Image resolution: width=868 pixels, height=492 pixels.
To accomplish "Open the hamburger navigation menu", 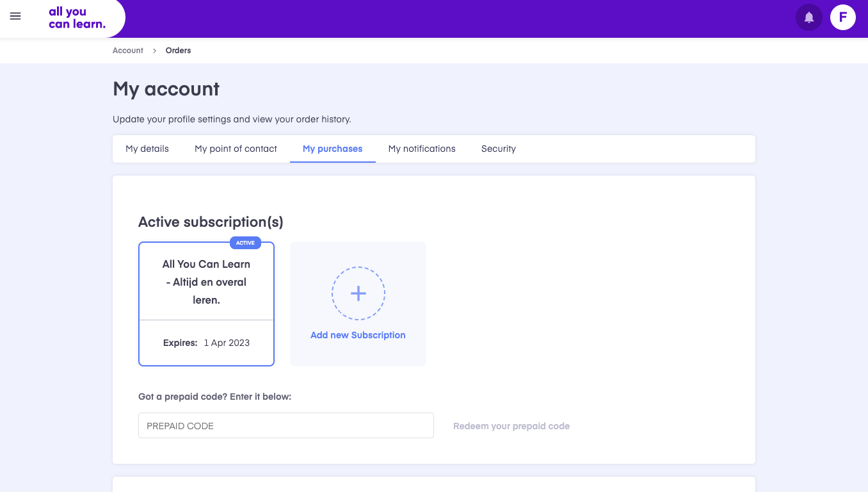I will (x=15, y=17).
